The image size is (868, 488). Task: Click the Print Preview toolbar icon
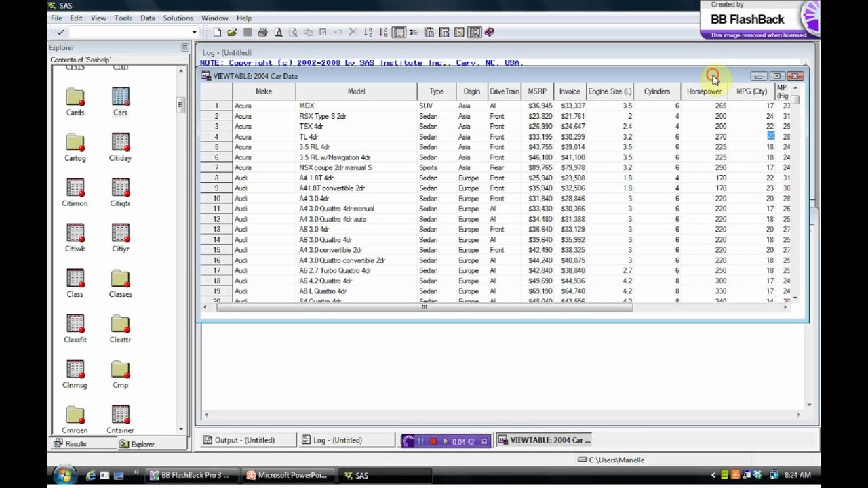278,32
